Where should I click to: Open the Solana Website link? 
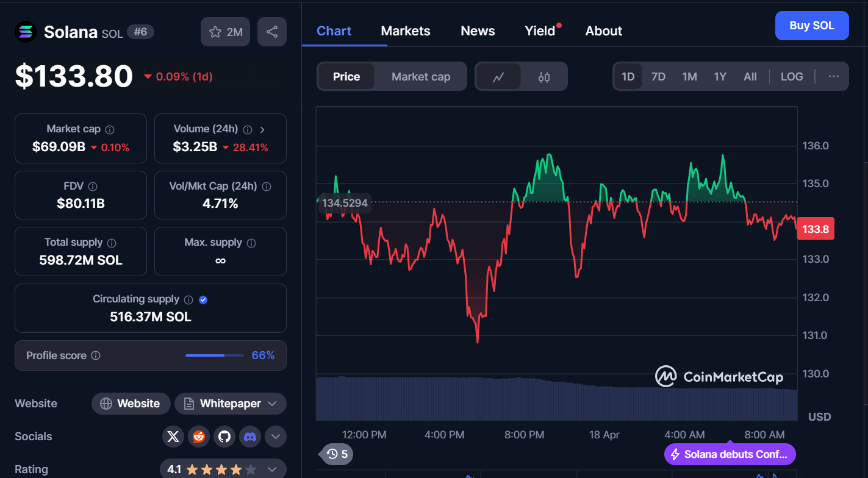click(131, 404)
